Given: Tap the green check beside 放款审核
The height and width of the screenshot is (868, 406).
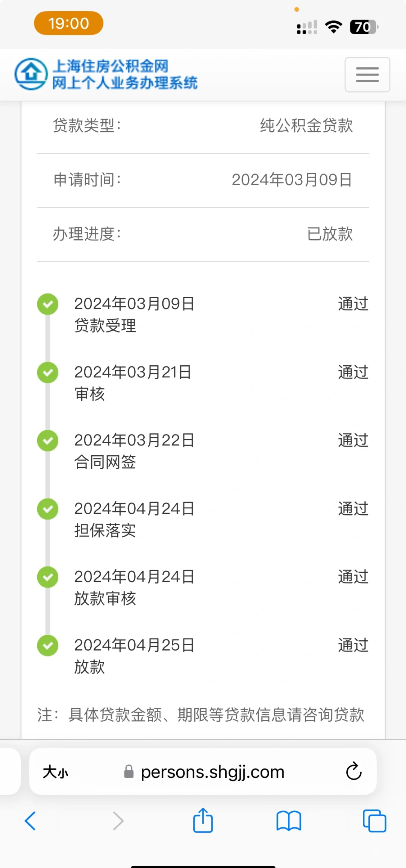Looking at the screenshot, I should coord(48,577).
